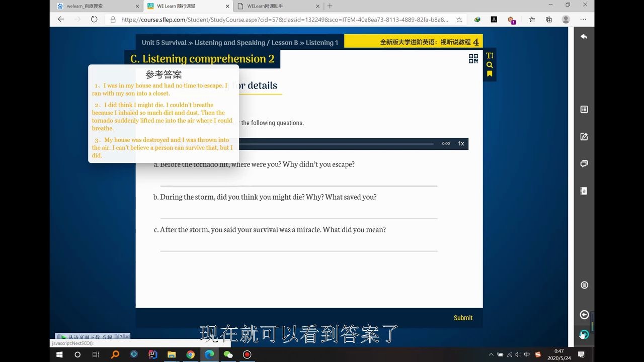644x362 pixels.
Task: Click the 从该页面下载音频 download bar
Action: (87, 337)
